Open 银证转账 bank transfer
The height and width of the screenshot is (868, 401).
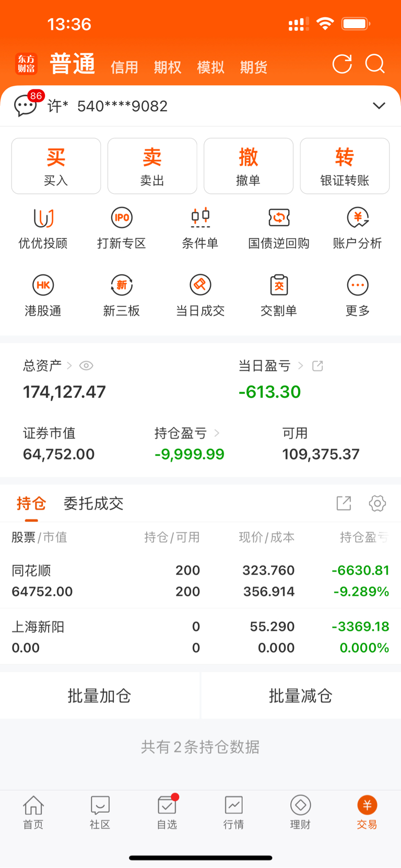pyautogui.click(x=345, y=166)
